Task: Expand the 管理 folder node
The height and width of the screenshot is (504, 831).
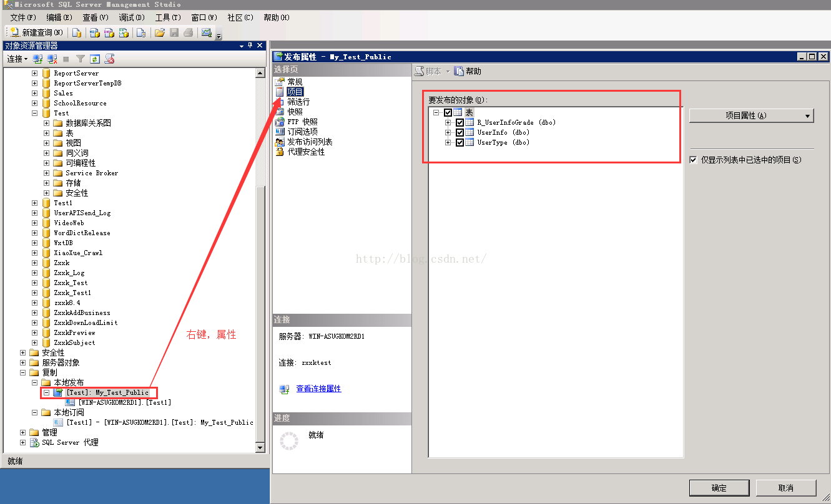Action: pyautogui.click(x=23, y=432)
